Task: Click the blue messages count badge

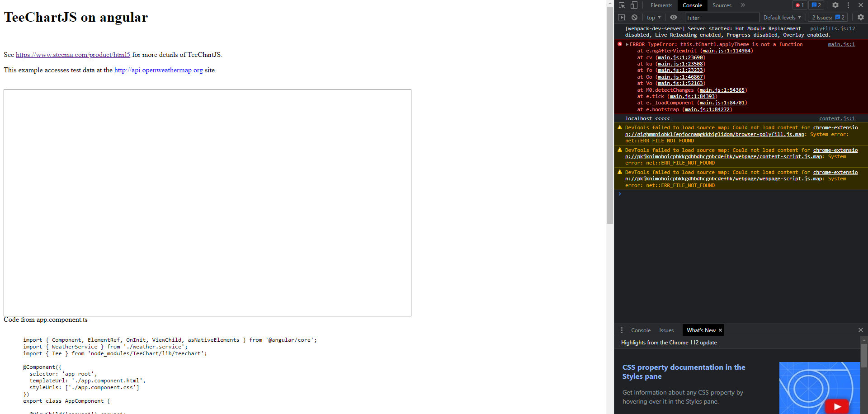Action: [x=816, y=5]
